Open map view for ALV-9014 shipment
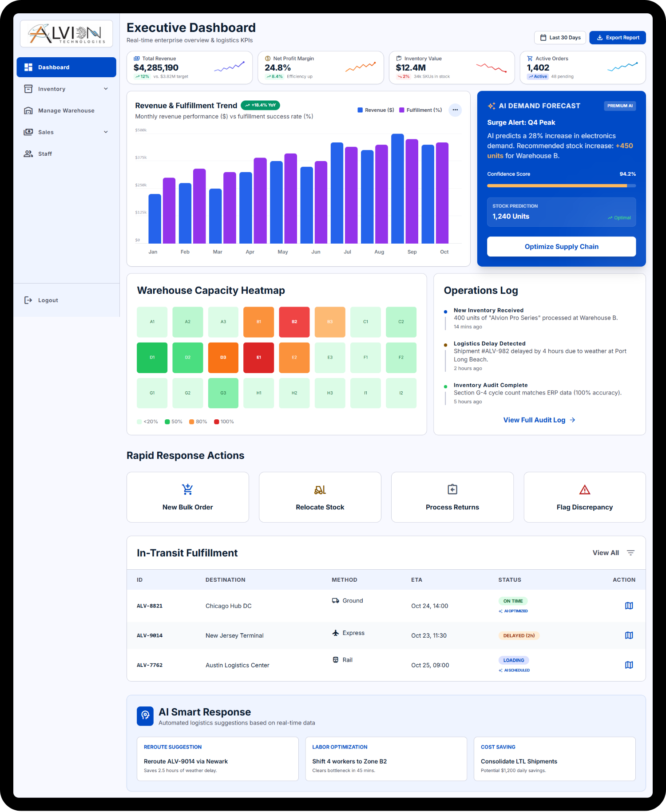The image size is (666, 812). click(629, 635)
